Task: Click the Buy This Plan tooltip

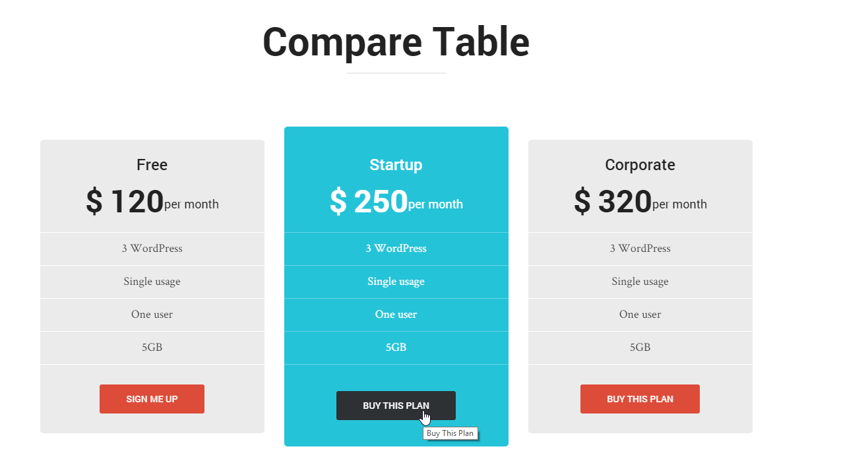Action: pyautogui.click(x=451, y=433)
